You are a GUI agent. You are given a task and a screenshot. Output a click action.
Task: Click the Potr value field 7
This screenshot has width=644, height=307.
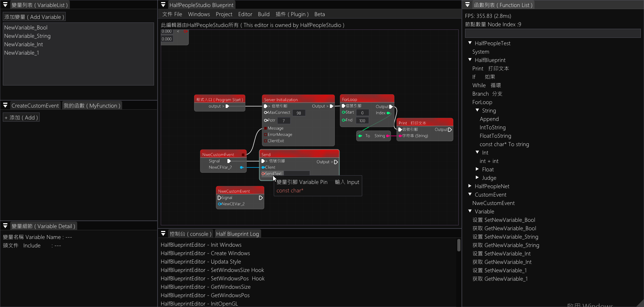[284, 121]
